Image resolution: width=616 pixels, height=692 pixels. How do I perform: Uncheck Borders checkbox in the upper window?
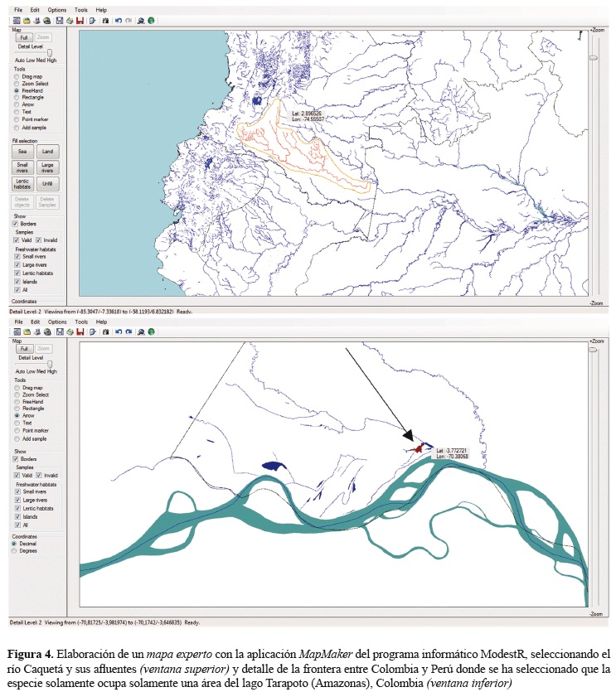click(15, 224)
